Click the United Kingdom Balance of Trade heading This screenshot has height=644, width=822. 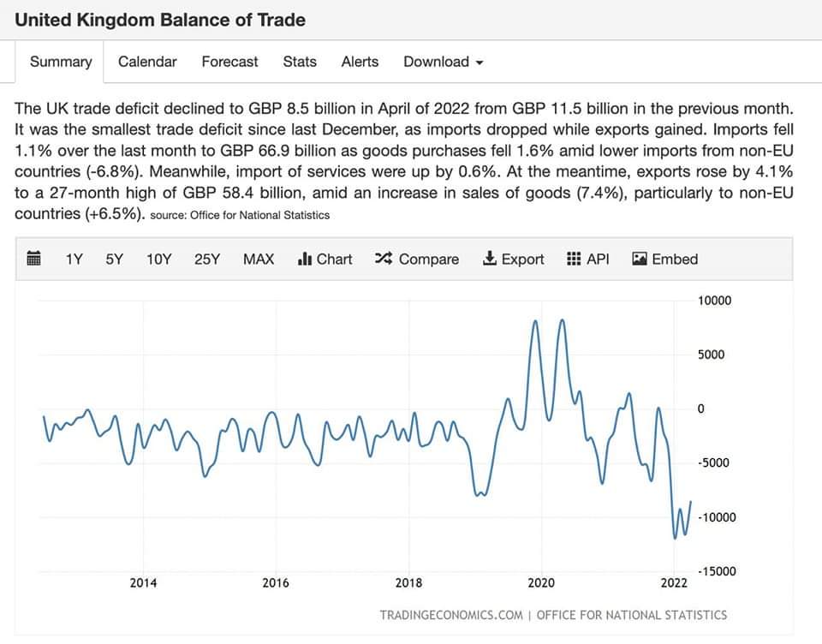(160, 20)
